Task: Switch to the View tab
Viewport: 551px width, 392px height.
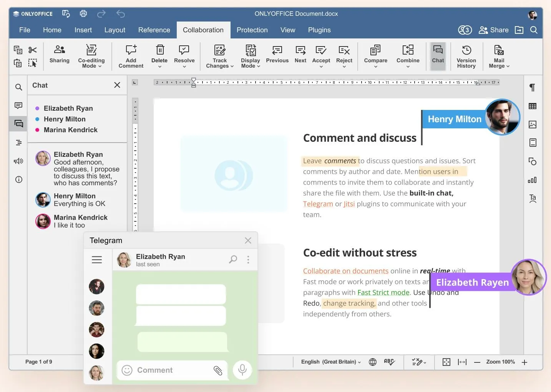Action: pos(288,30)
